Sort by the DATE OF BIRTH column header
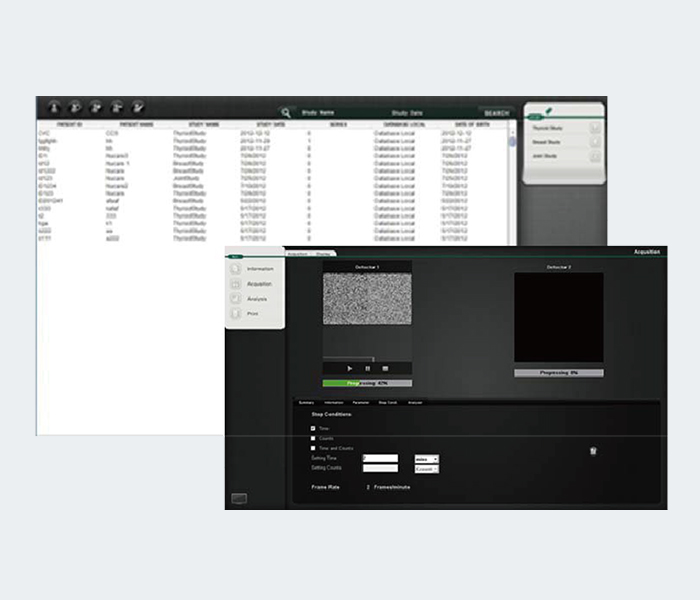Viewport: 700px width, 600px height. pyautogui.click(x=472, y=125)
